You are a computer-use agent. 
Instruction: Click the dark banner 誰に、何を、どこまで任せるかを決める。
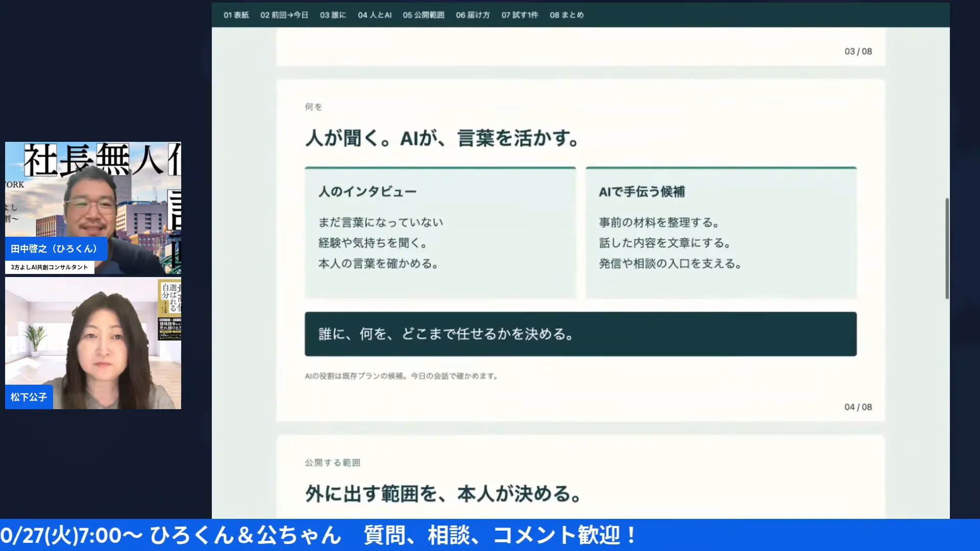(580, 334)
